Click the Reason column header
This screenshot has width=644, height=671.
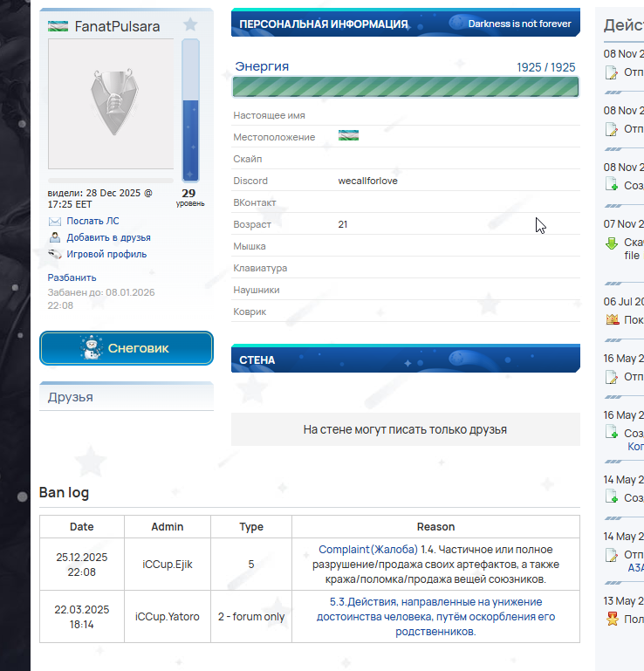click(435, 527)
